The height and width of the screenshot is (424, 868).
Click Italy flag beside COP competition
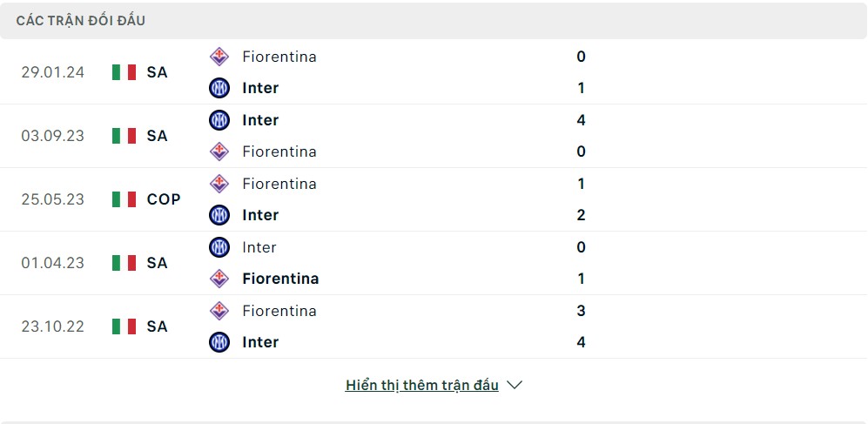tap(124, 199)
